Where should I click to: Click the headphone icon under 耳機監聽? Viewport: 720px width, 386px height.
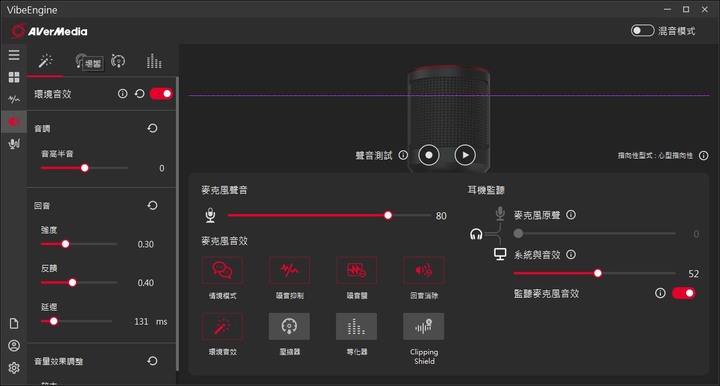(x=476, y=235)
